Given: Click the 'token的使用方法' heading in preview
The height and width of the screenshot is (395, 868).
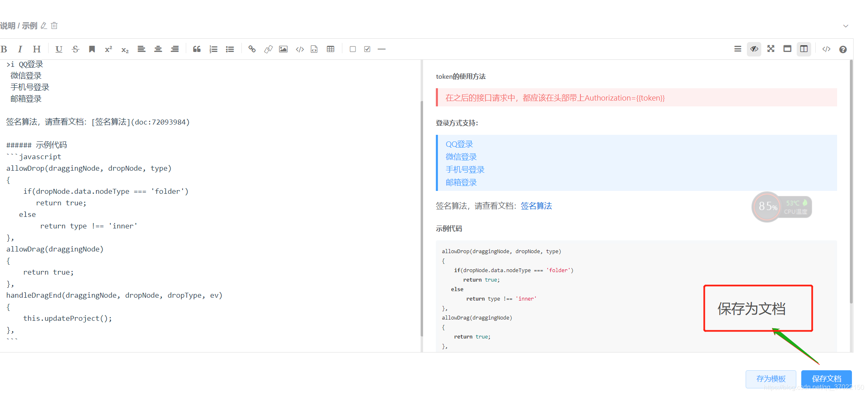Looking at the screenshot, I should click(x=461, y=76).
